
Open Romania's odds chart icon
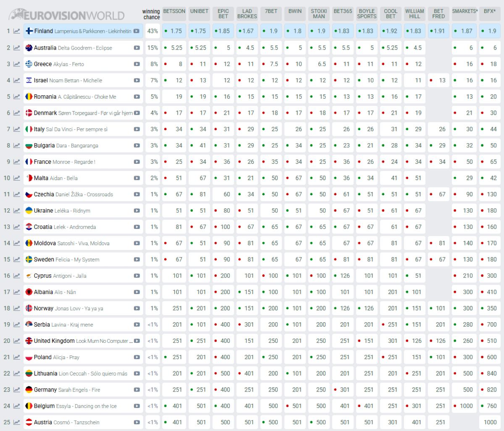(x=16, y=97)
